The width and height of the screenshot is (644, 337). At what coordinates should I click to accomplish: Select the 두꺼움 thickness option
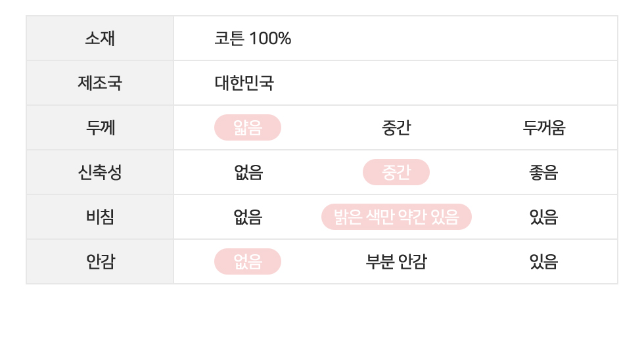pos(544,127)
